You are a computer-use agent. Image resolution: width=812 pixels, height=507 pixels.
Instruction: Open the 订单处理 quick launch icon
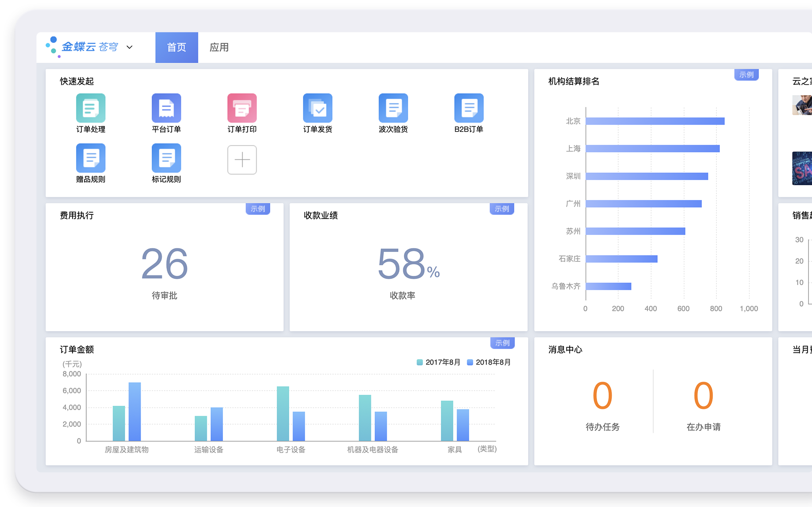pos(91,108)
